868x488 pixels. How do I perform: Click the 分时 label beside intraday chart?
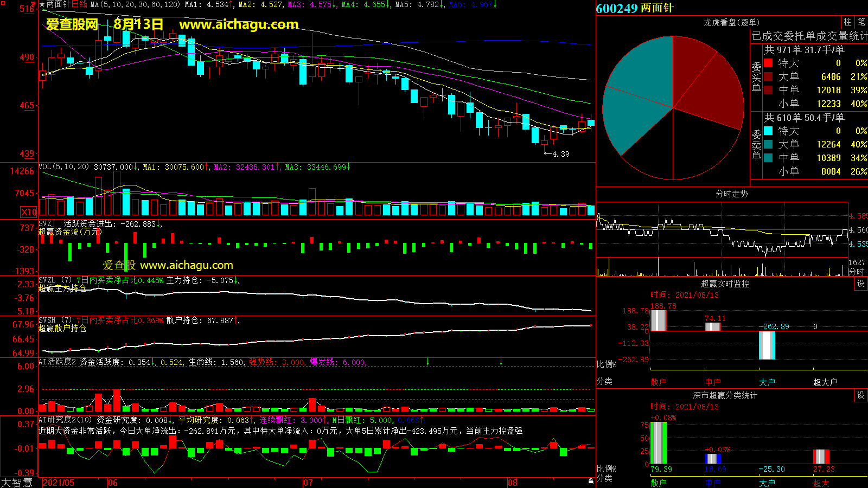(856, 271)
